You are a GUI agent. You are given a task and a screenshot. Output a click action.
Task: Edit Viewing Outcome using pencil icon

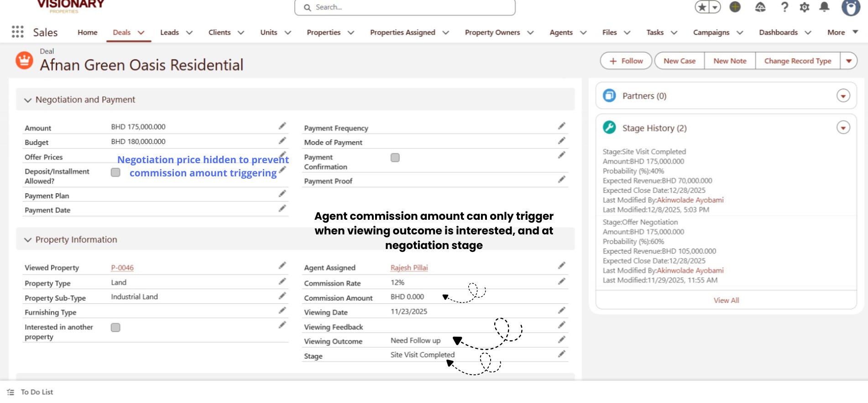click(x=561, y=340)
